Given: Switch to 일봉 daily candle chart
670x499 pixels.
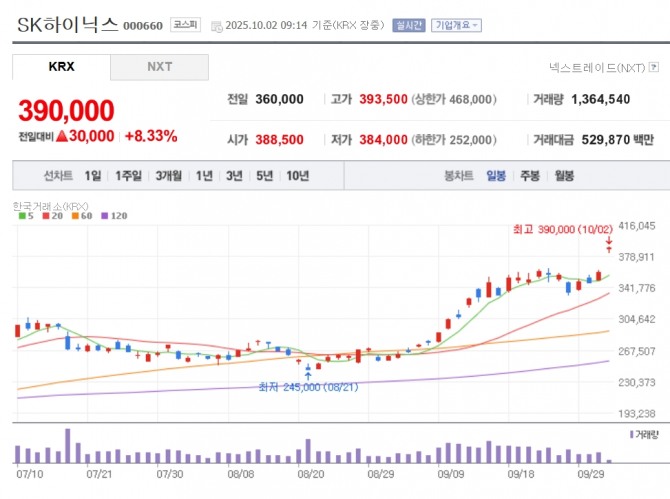Looking at the screenshot, I should click(x=496, y=176).
